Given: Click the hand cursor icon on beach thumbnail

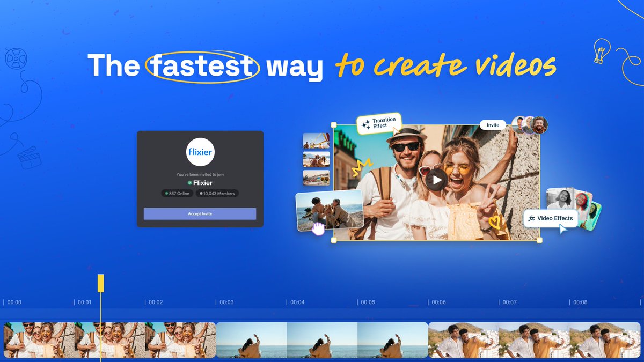Looking at the screenshot, I should point(319,229).
